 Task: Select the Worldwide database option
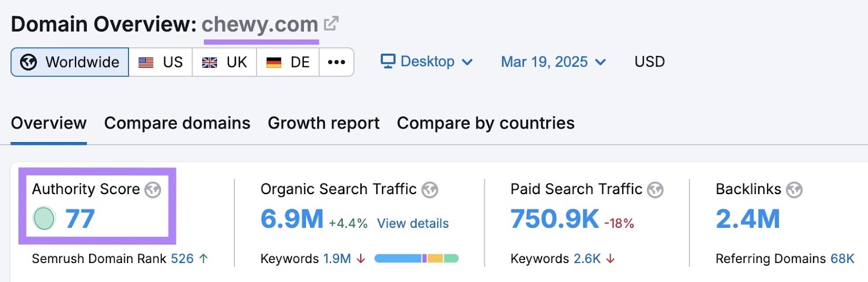(x=70, y=62)
